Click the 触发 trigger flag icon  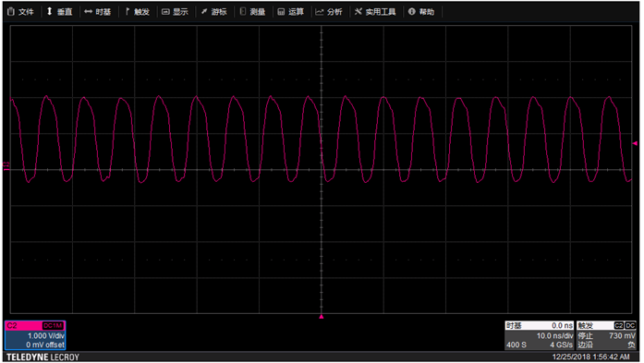click(128, 11)
